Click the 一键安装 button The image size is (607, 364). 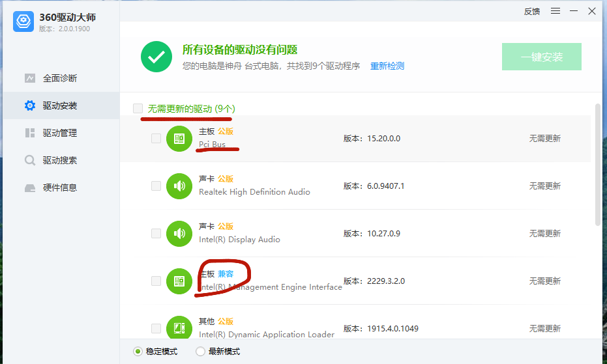click(542, 57)
